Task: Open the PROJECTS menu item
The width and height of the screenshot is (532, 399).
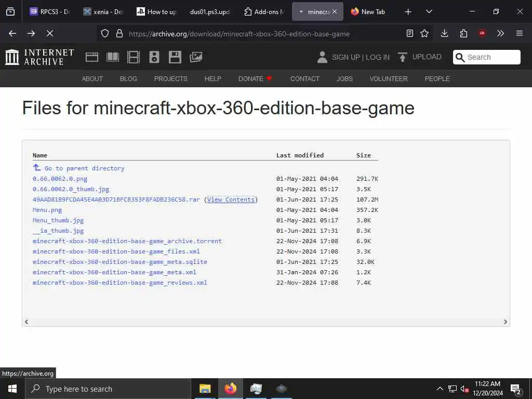Action: (x=170, y=79)
